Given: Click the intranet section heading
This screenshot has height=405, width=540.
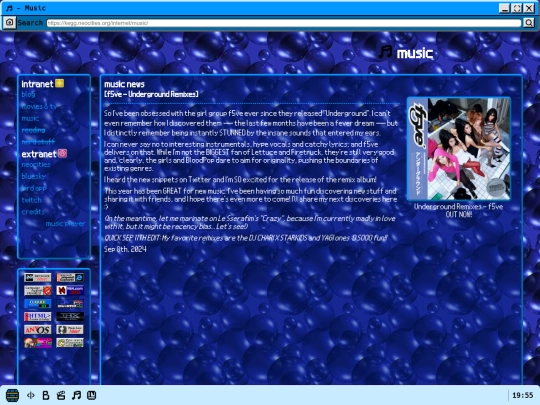Looking at the screenshot, I should click(x=37, y=84).
